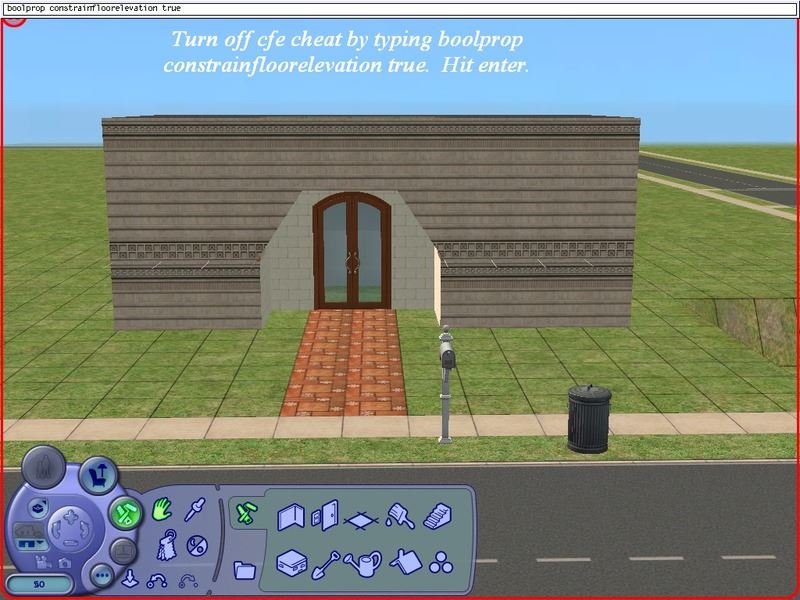The height and width of the screenshot is (600, 800).
Task: Open the Miscellaneous three-circles category
Action: click(x=441, y=562)
